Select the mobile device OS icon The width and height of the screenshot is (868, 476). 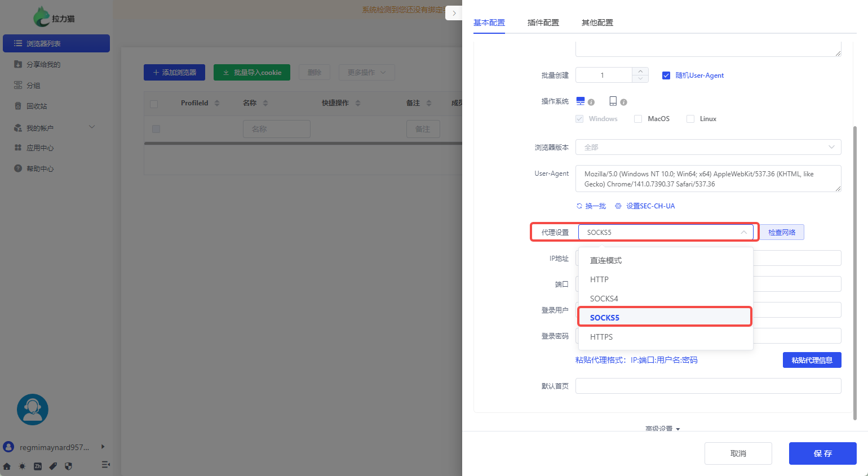pos(613,101)
